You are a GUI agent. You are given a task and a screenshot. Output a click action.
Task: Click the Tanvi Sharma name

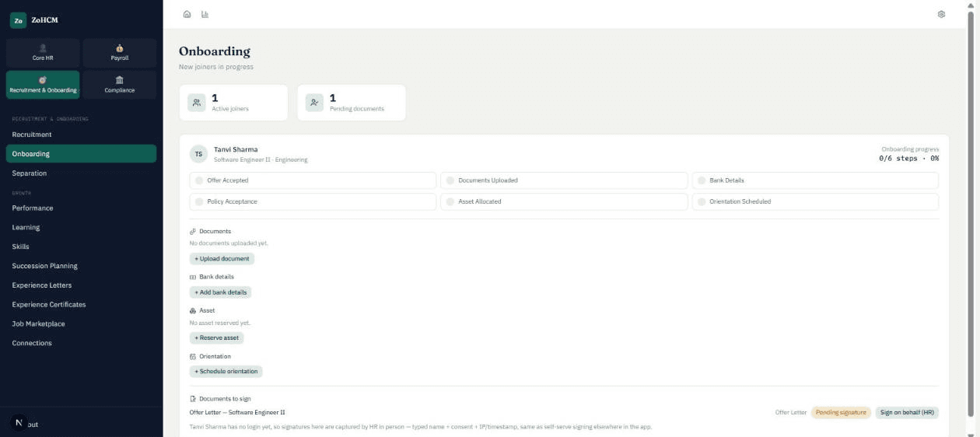tap(236, 149)
